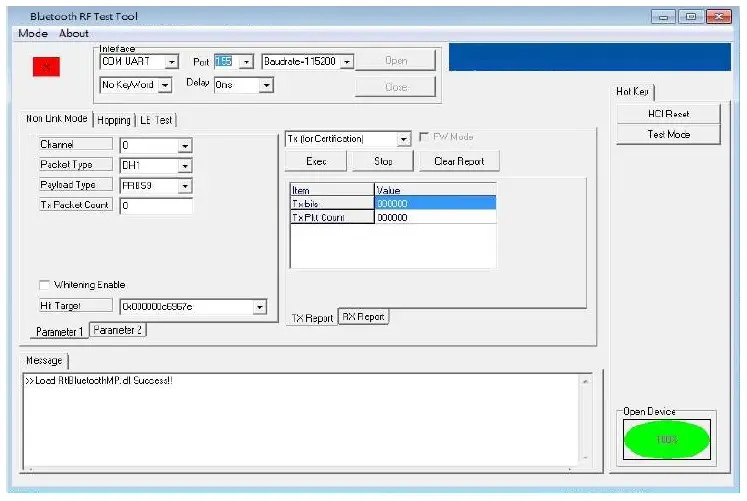
Task: Toggle the FW Mode checkbox
Action: point(424,137)
